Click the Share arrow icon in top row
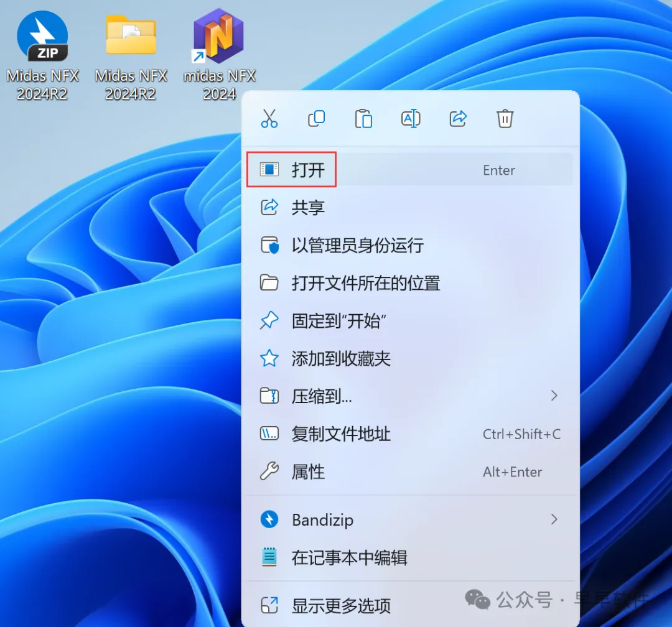Image resolution: width=672 pixels, height=627 pixels. [458, 119]
